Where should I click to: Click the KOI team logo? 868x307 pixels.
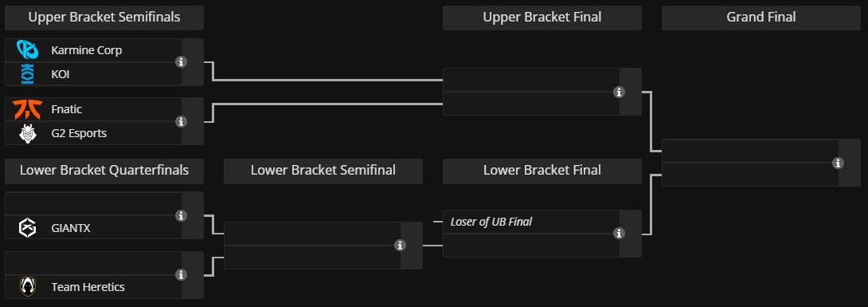[27, 73]
